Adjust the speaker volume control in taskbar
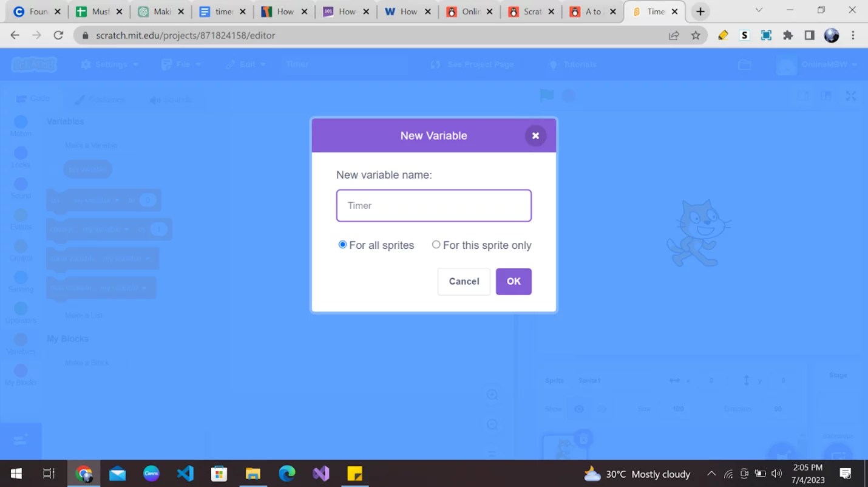The width and height of the screenshot is (868, 487). [x=777, y=474]
